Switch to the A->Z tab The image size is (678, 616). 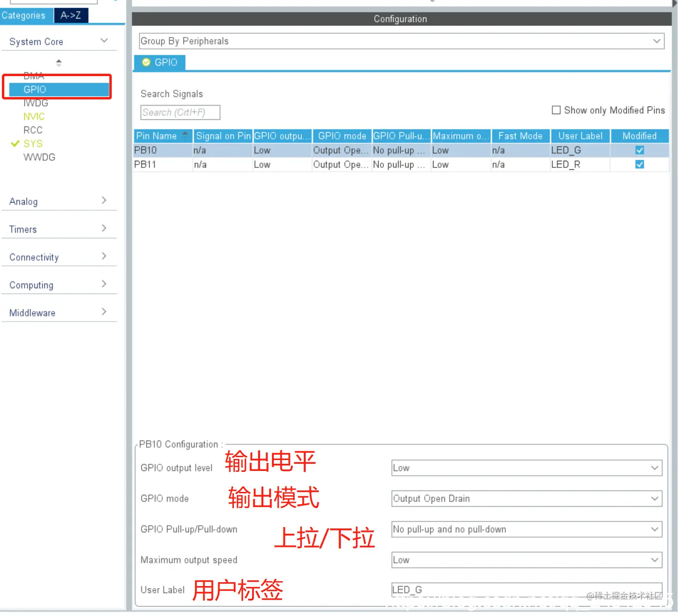(x=71, y=16)
